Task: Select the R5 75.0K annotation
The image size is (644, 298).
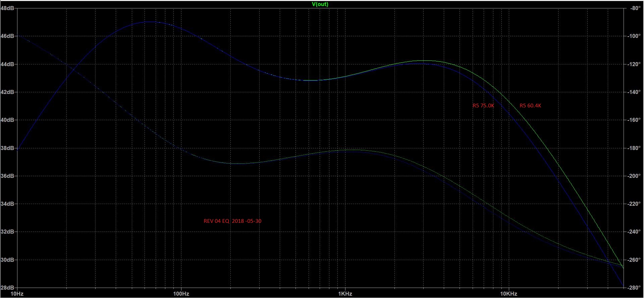Action: click(x=483, y=105)
